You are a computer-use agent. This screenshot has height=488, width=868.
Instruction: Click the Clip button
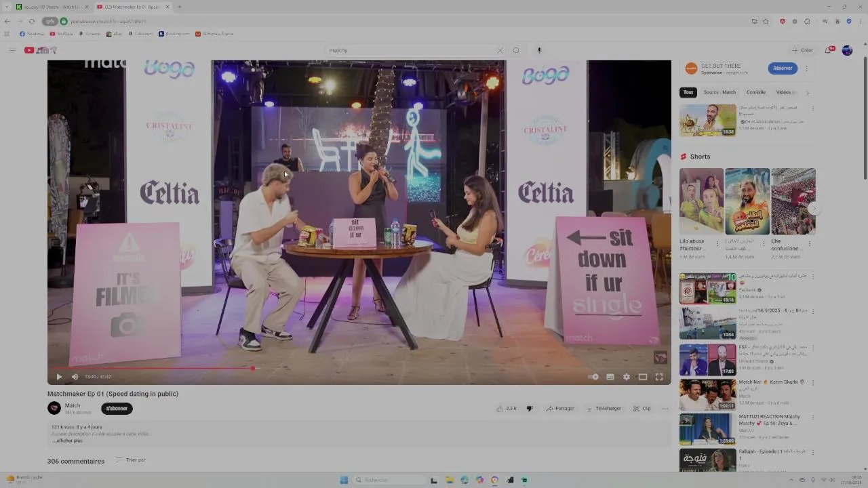(x=642, y=409)
